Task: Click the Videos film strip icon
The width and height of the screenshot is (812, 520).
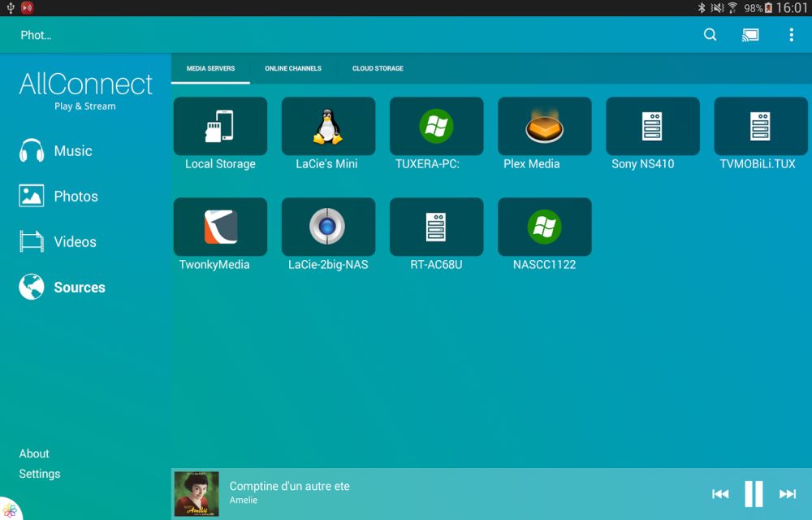Action: pyautogui.click(x=32, y=241)
